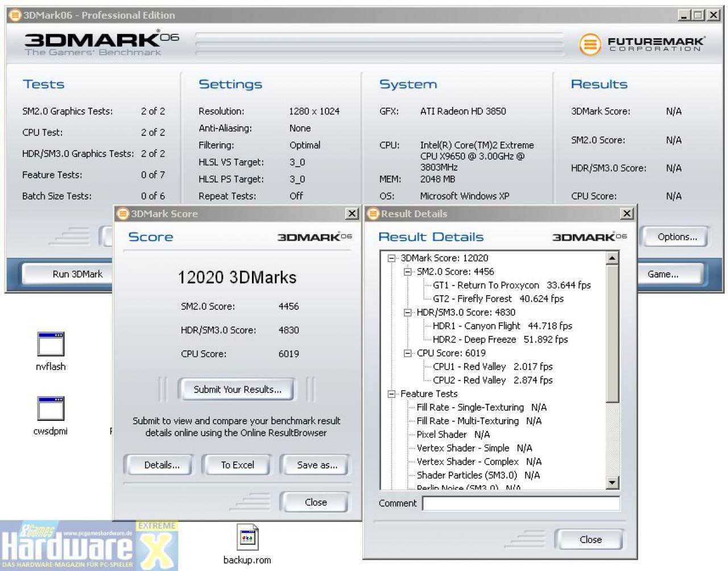Screen dimensions: 728x571
Task: Click the result tree scroll down arrow
Action: pyautogui.click(x=612, y=483)
